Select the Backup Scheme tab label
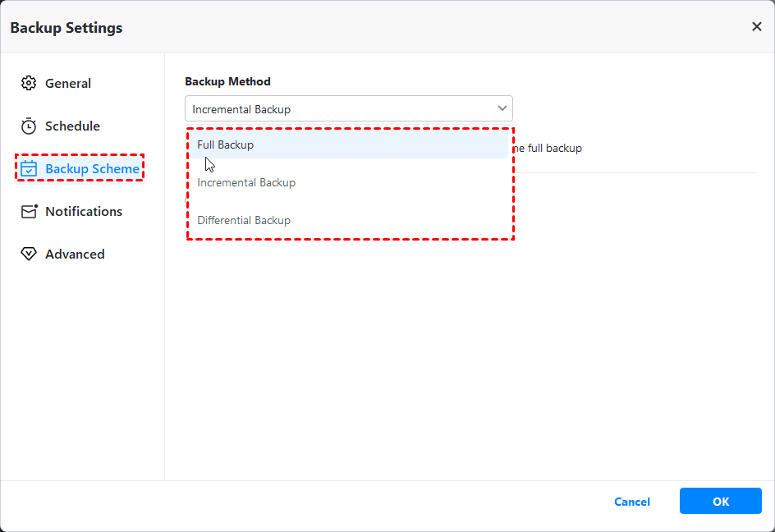 coord(92,169)
